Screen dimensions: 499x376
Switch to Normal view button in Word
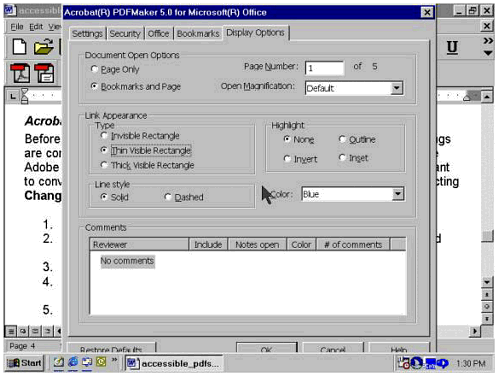(x=11, y=331)
